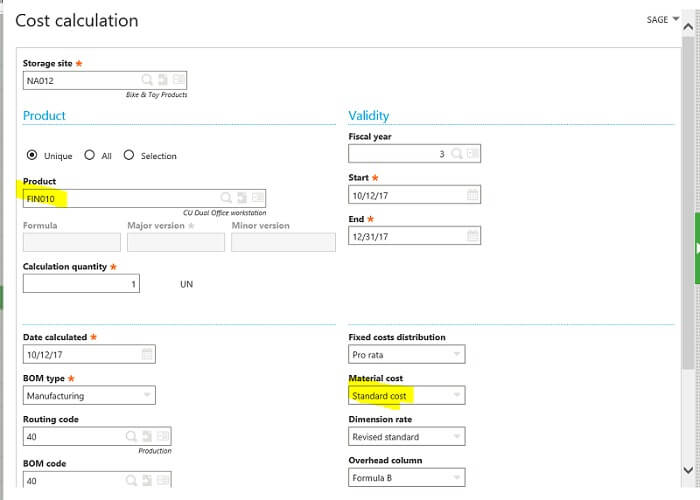Click the Storage site jump-to arrow icon
The width and height of the screenshot is (700, 500).
162,80
